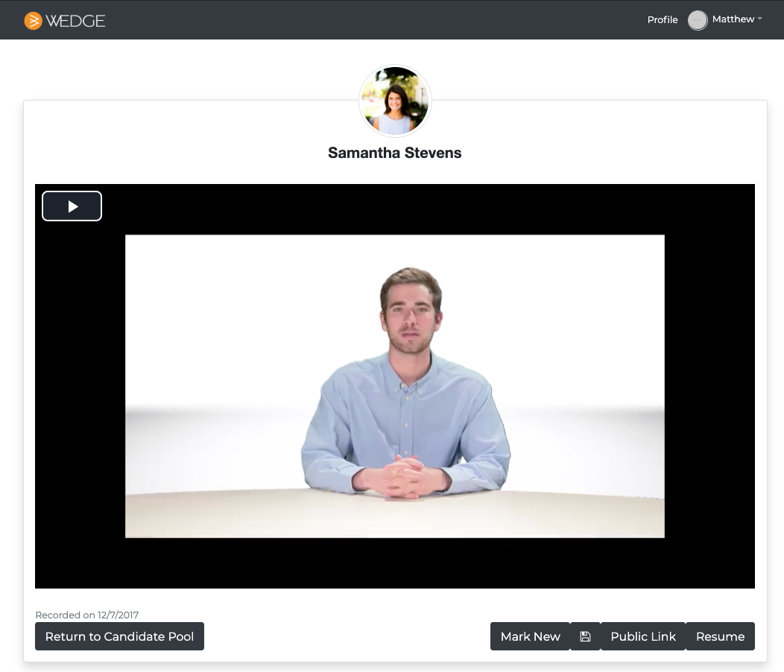
Task: Click Matthew's avatar image
Action: [698, 21]
